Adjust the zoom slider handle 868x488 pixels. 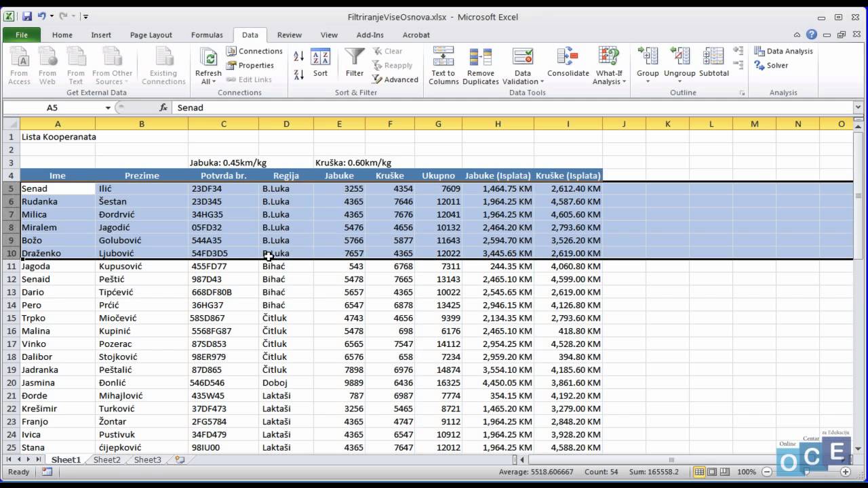tap(806, 472)
